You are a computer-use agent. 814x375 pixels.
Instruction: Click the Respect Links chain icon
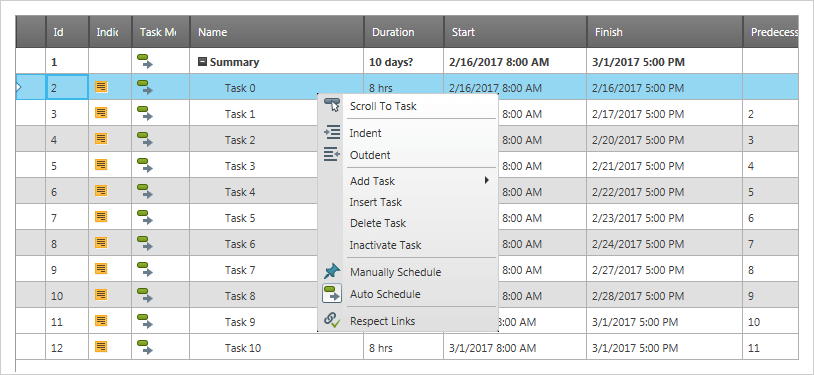pyautogui.click(x=332, y=320)
